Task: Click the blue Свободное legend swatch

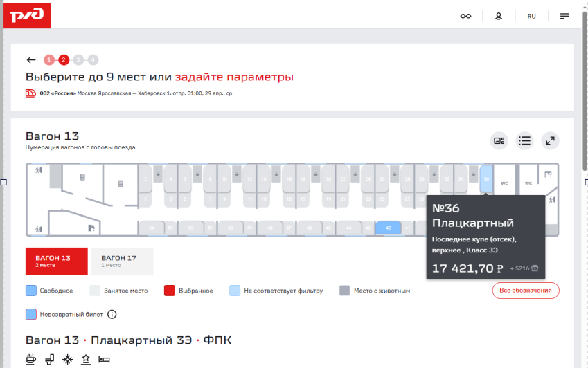Action: 31,291
